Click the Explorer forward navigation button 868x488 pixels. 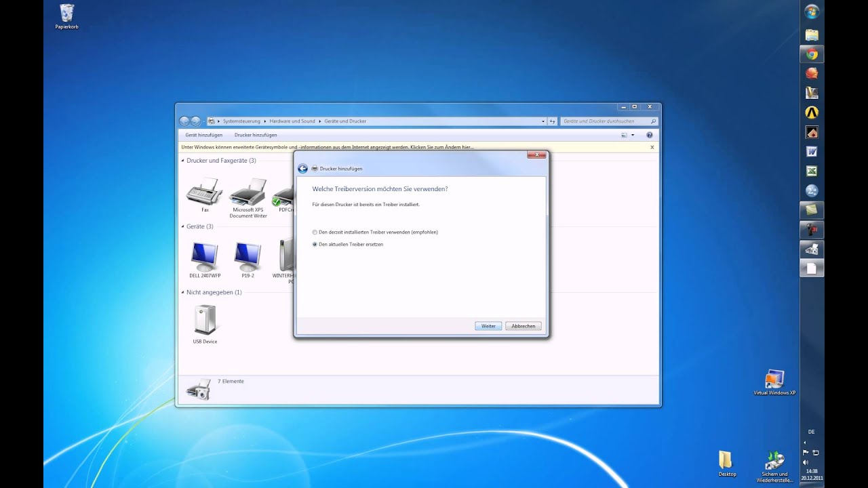click(196, 121)
